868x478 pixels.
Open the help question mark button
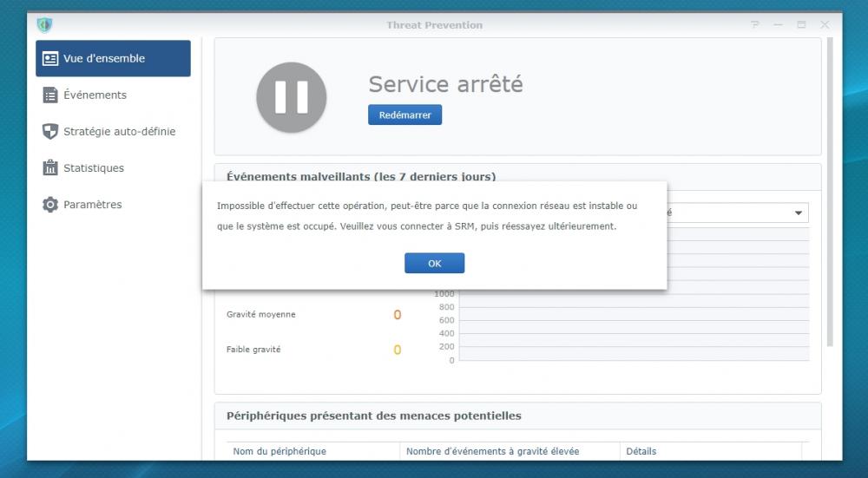coord(754,25)
